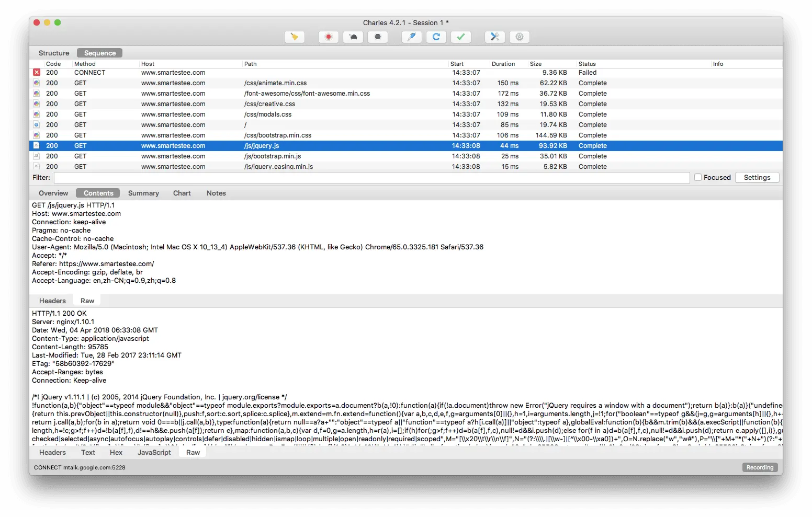812x517 pixels.
Task: Click into the Filter text field
Action: tap(372, 178)
